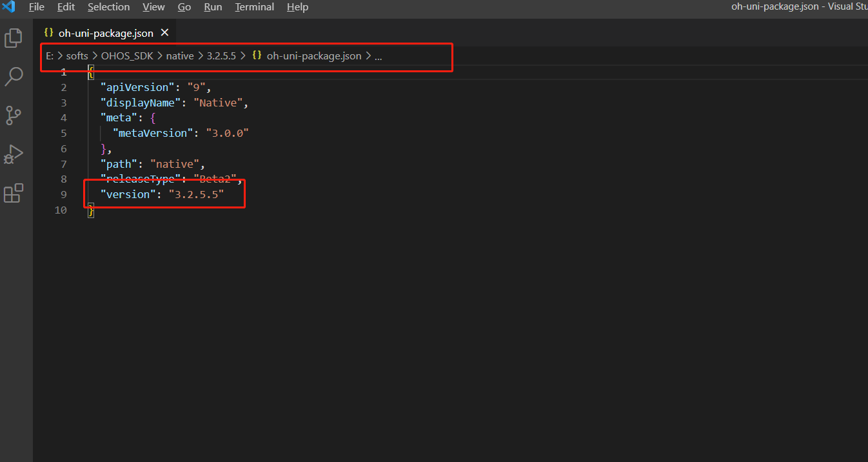Click line number 10 in the gutter

click(61, 210)
